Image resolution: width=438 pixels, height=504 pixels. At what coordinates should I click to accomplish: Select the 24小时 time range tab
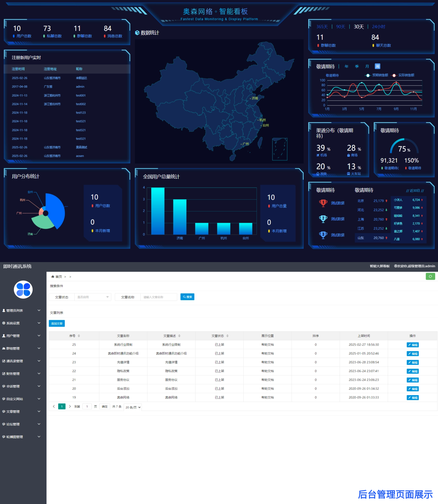pyautogui.click(x=378, y=27)
